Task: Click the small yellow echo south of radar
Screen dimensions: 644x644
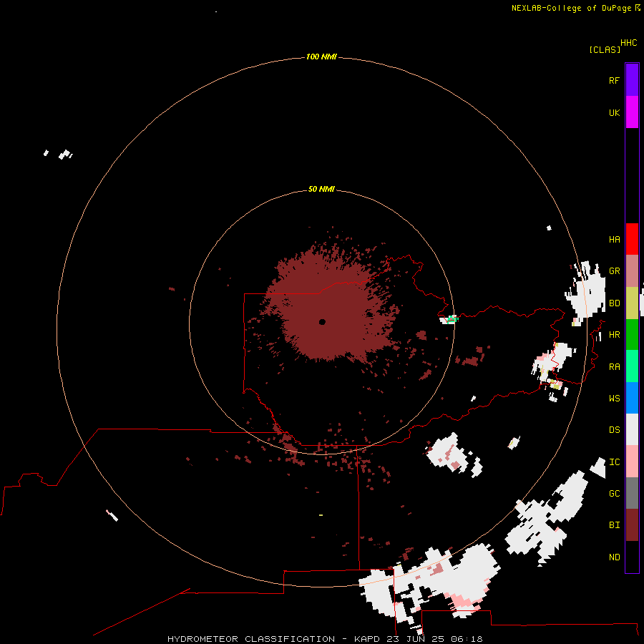Action: click(x=321, y=515)
